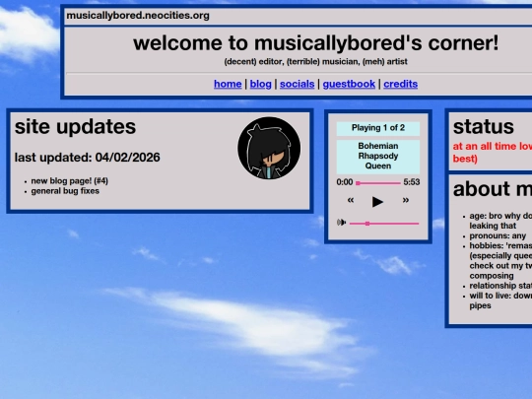Click the 'status' heading
532x399 pixels.
[483, 126]
